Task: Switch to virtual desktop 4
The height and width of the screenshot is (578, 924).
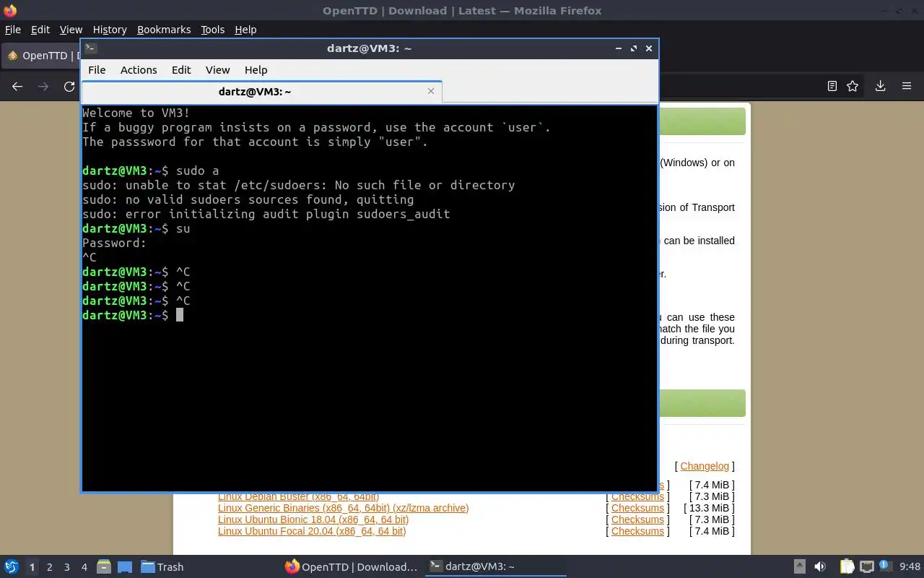Action: click(84, 567)
